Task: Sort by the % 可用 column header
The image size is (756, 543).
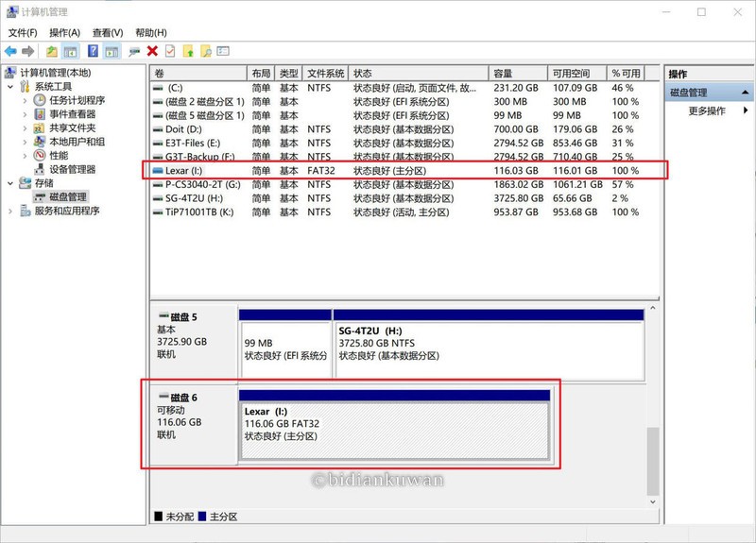Action: pos(626,74)
